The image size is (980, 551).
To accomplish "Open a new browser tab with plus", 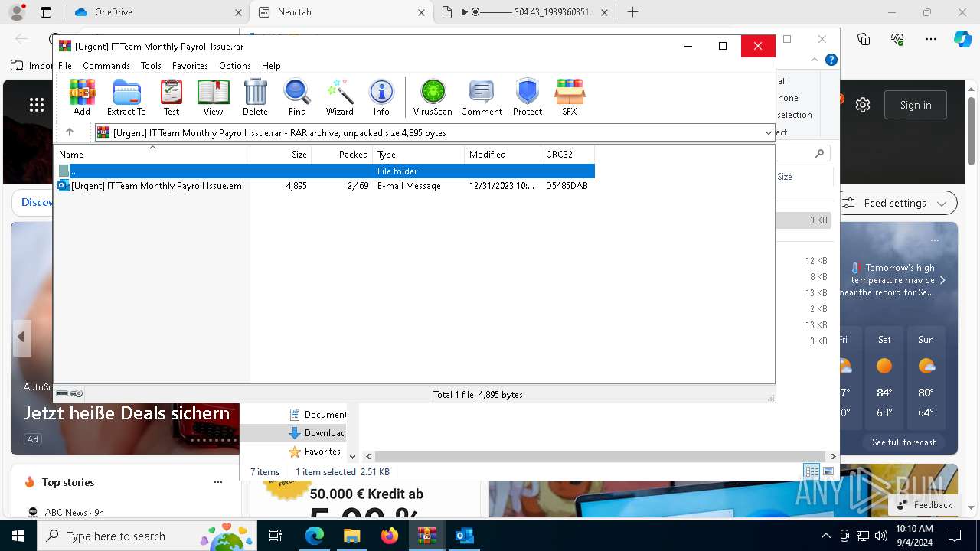I will [632, 12].
